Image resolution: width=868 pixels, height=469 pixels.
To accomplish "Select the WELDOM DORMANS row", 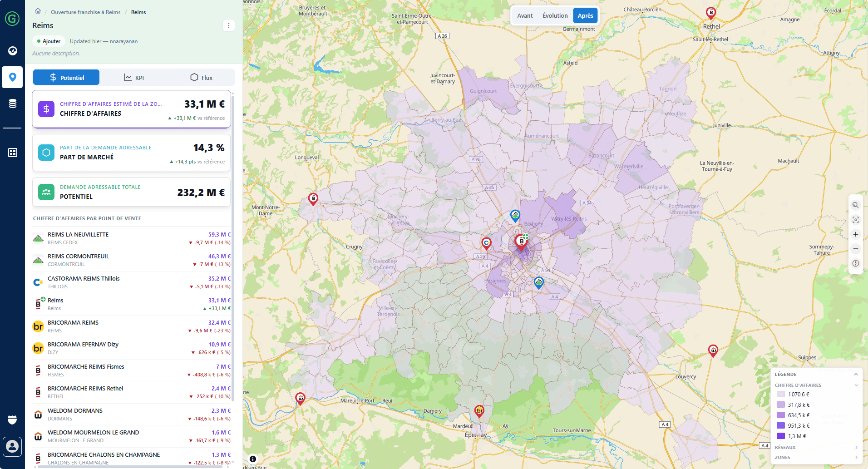I will (x=132, y=415).
